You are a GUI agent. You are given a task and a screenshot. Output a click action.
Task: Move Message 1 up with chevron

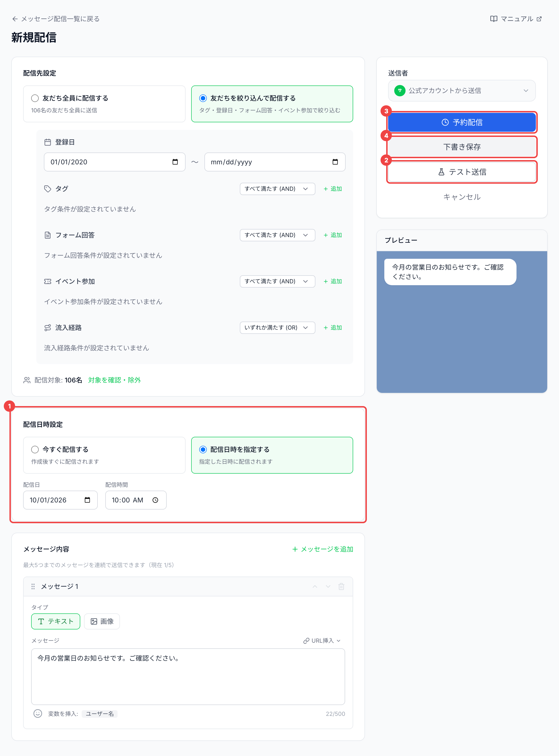click(315, 586)
